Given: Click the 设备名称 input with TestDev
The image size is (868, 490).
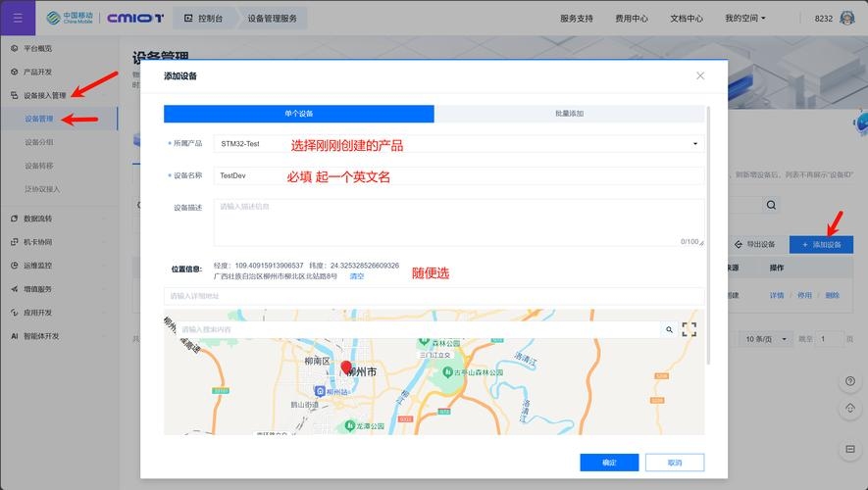Looking at the screenshot, I should click(x=459, y=175).
